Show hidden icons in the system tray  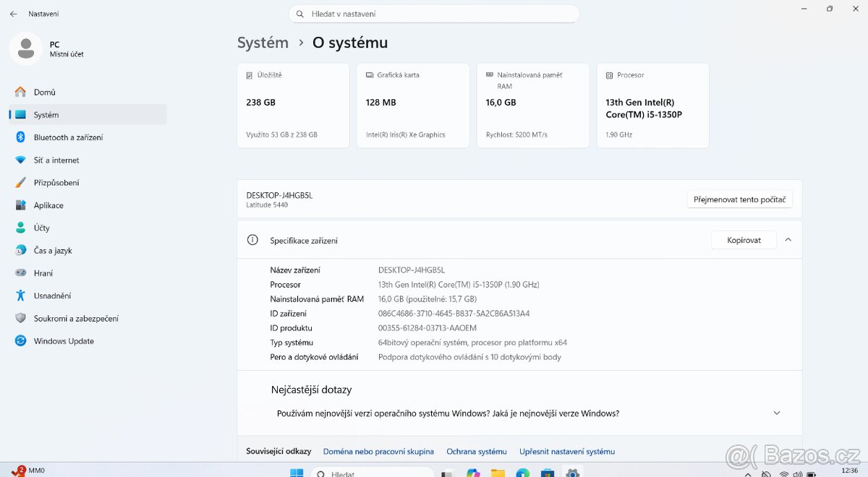pos(748,473)
